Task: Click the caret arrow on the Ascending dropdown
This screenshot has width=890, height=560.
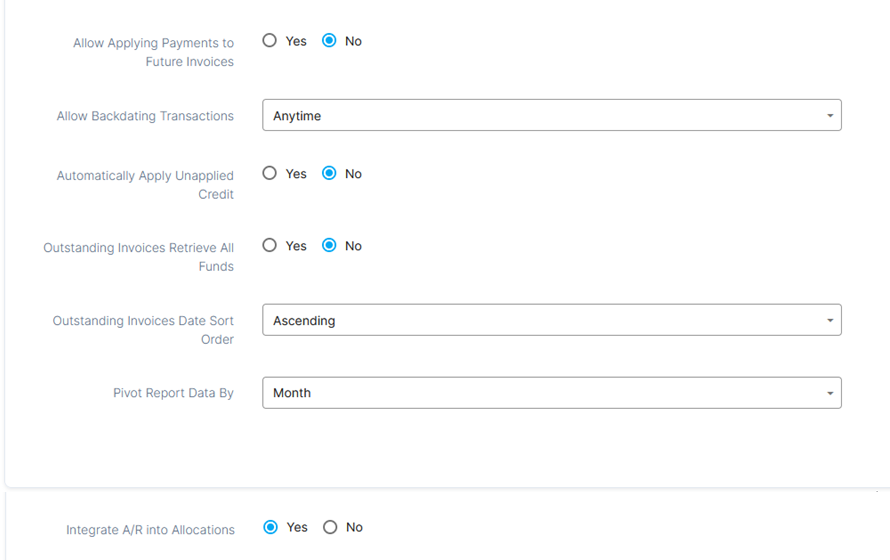Action: (x=829, y=321)
